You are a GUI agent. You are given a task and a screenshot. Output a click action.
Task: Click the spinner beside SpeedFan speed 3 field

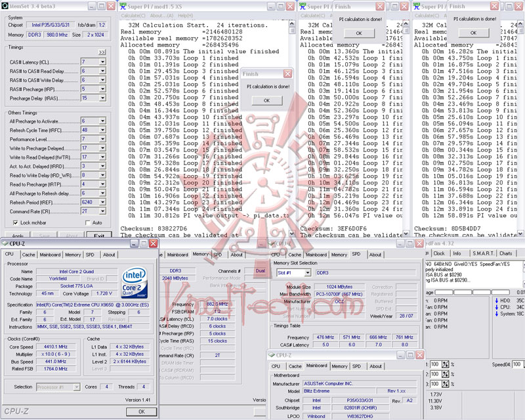point(446,384)
